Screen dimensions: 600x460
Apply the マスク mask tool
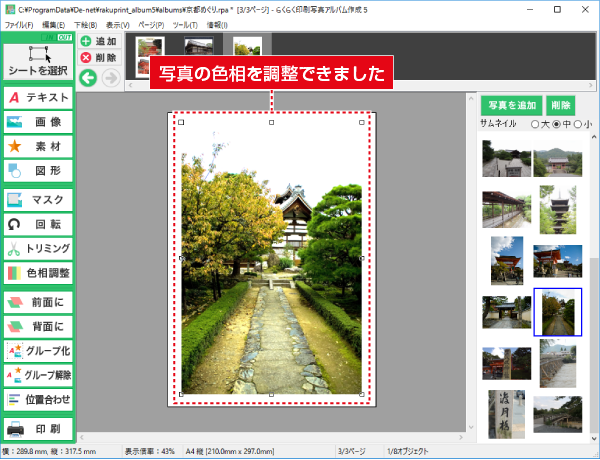tap(38, 200)
